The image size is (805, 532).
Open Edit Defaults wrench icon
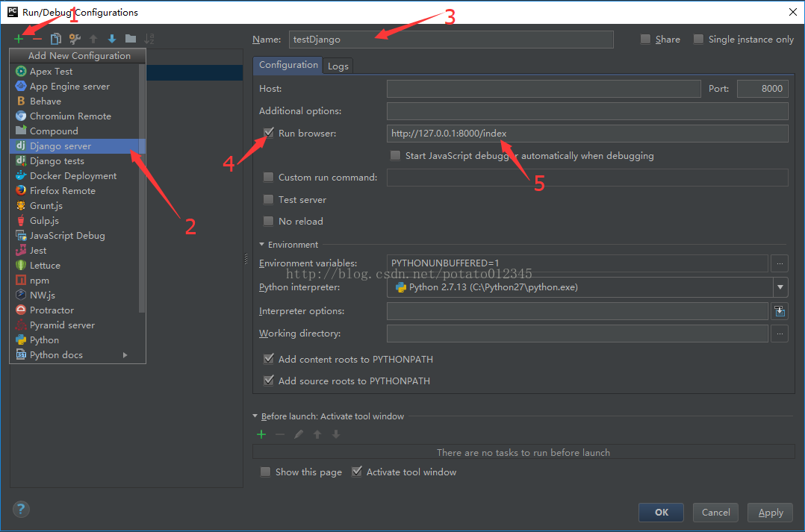75,39
